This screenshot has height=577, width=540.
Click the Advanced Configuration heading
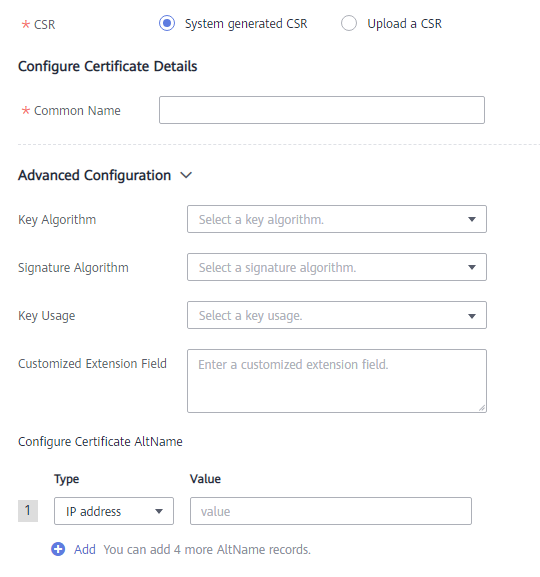coord(95,176)
